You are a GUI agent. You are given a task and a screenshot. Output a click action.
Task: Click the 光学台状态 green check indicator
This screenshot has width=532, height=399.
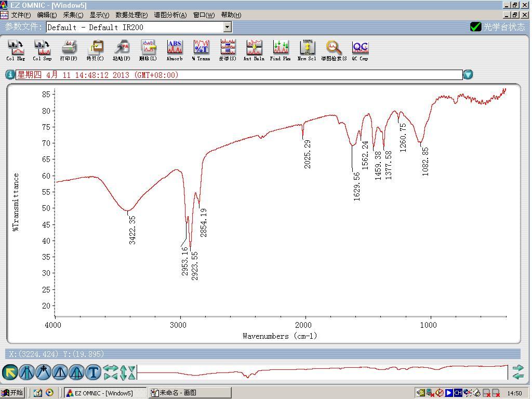coord(476,27)
